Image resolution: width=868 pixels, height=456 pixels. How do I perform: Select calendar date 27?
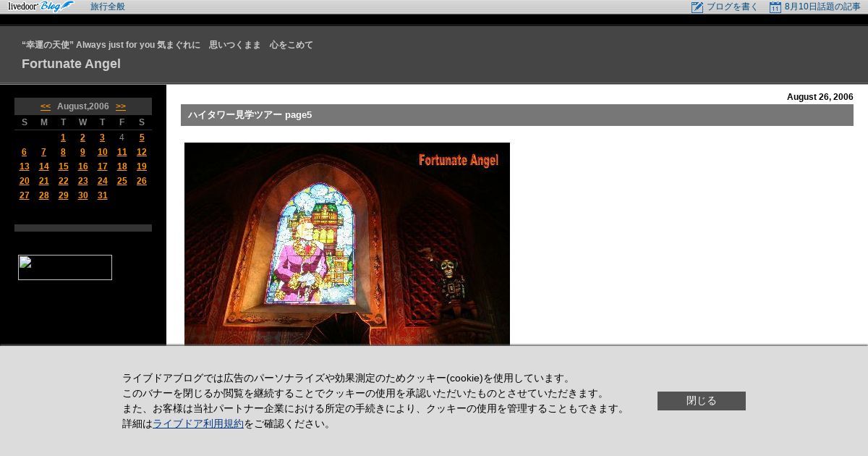click(x=24, y=195)
